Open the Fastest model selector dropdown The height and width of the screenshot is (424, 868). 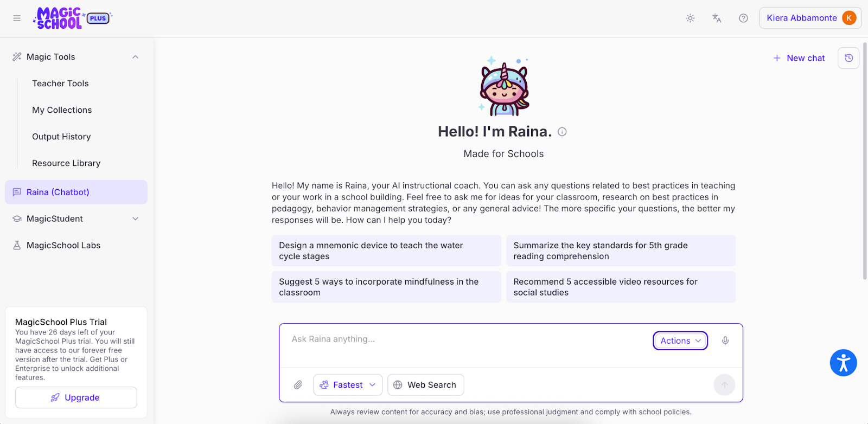(348, 384)
